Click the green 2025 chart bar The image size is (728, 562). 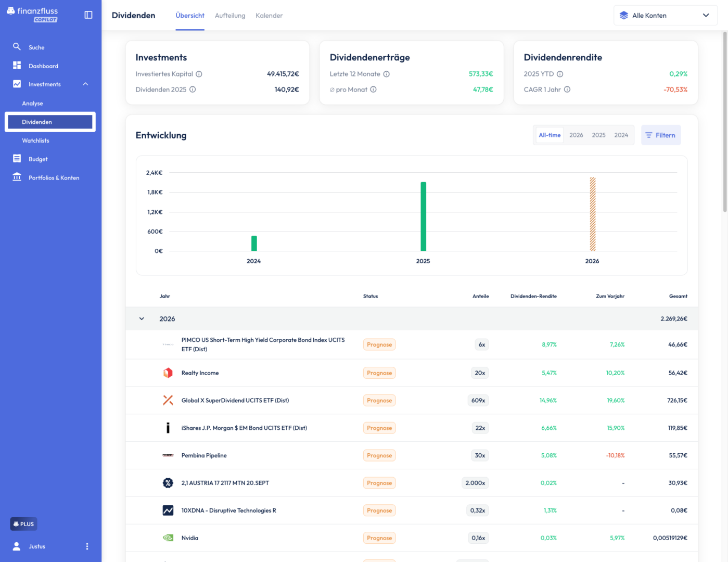coord(424,216)
